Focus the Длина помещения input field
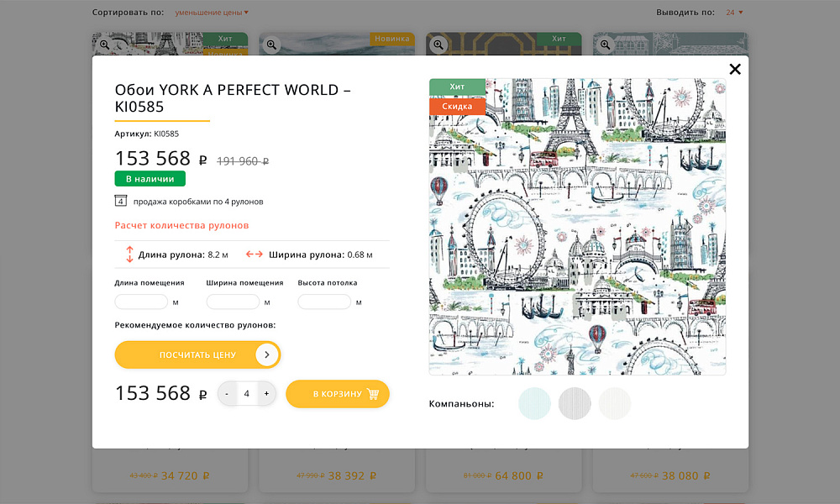 pyautogui.click(x=141, y=302)
